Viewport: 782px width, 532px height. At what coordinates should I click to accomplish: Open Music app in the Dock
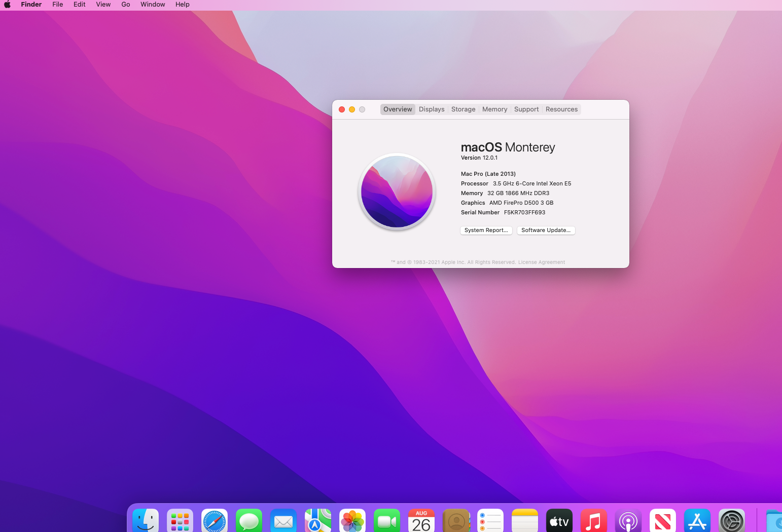click(594, 521)
